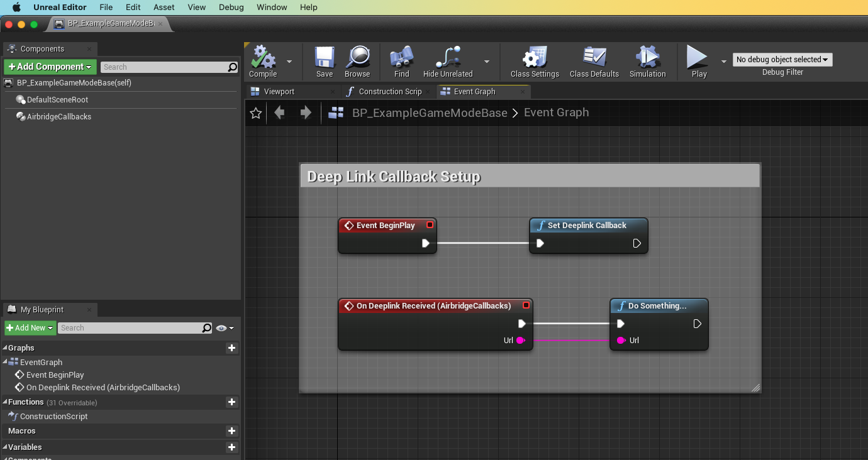868x460 pixels.
Task: Collapse the Graphs section
Action: [5, 348]
